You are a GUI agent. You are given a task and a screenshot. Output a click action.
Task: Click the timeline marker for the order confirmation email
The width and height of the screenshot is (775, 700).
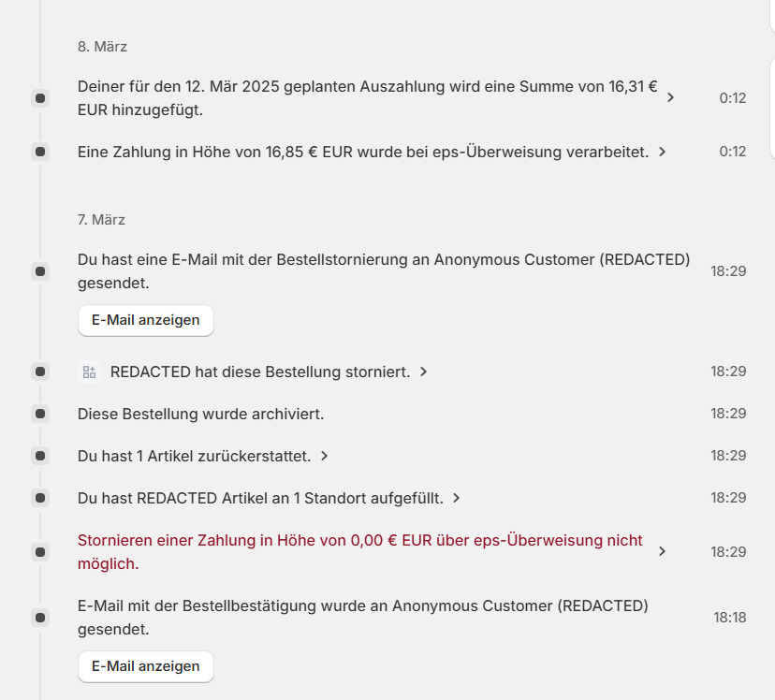40,618
